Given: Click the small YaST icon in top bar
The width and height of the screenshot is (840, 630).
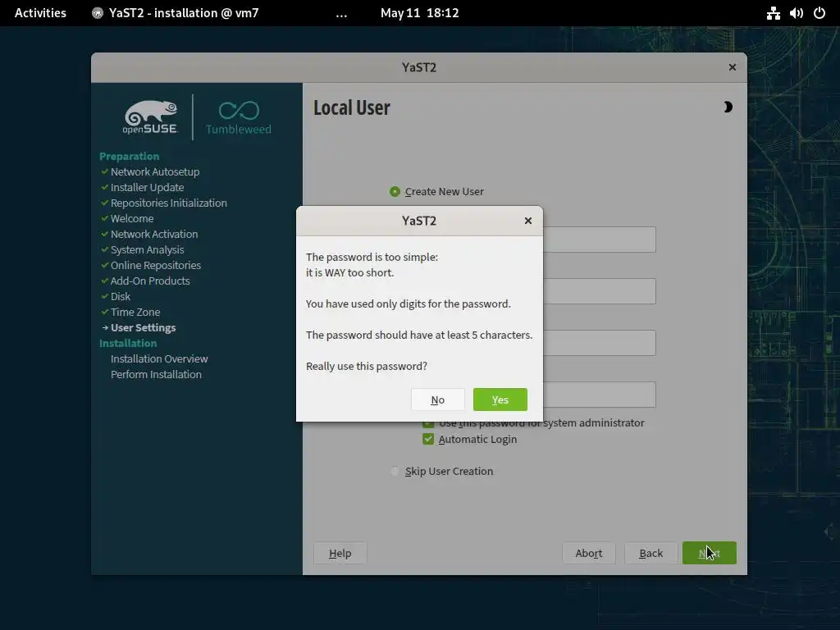Looking at the screenshot, I should [97, 13].
